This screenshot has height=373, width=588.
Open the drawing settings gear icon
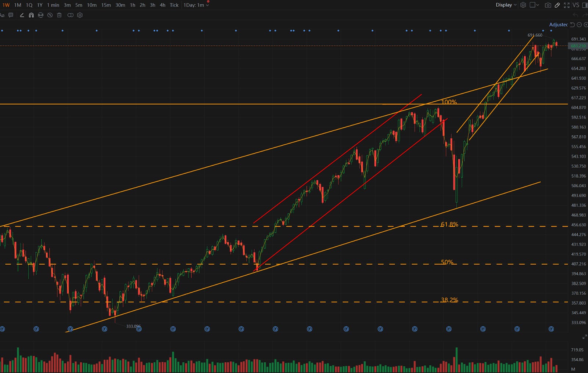pos(79,15)
